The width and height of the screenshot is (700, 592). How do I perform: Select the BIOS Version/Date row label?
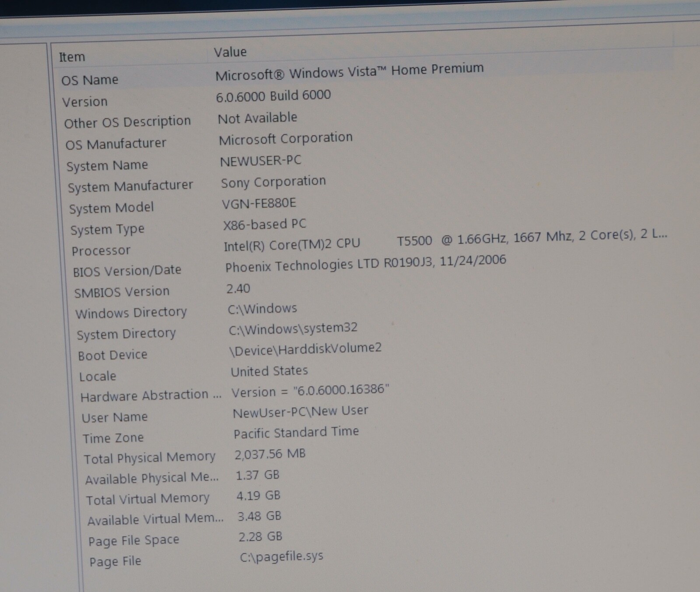127,271
